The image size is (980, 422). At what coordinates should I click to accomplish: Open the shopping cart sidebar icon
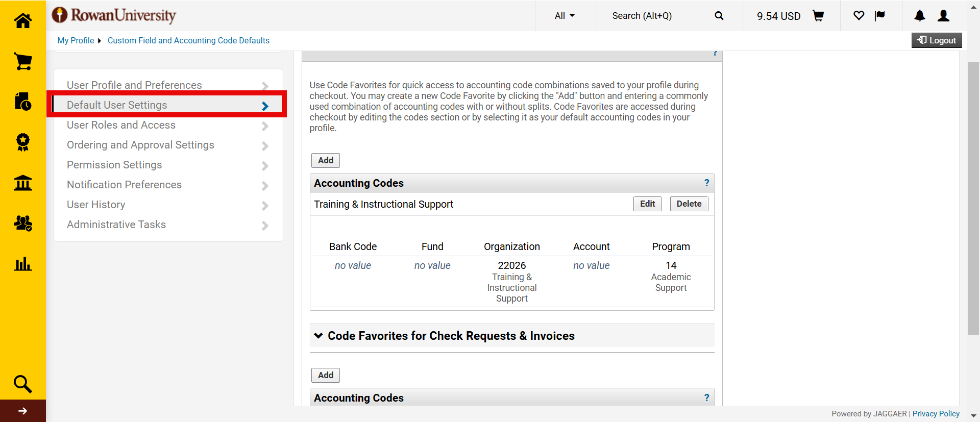(23, 61)
